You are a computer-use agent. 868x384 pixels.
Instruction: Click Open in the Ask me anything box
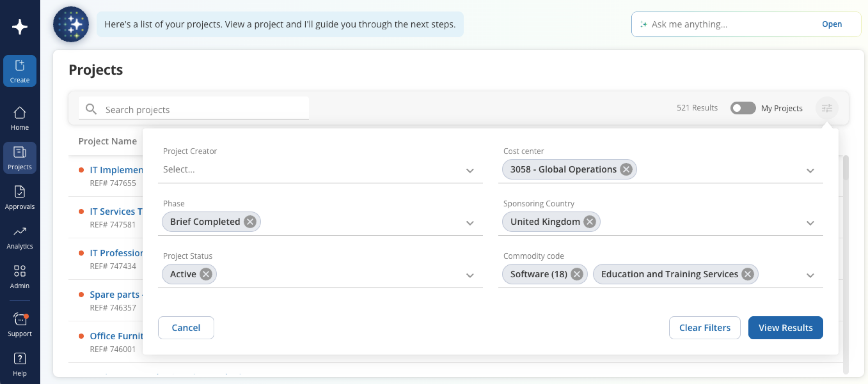pyautogui.click(x=832, y=24)
